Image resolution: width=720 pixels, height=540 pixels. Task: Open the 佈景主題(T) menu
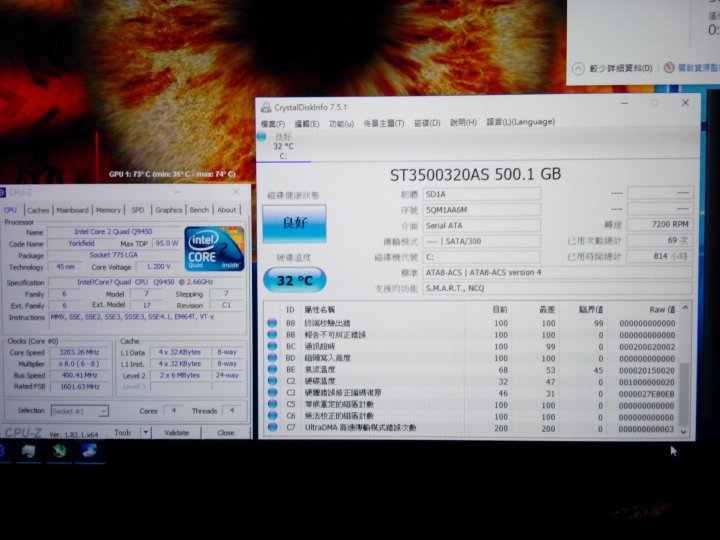383,124
